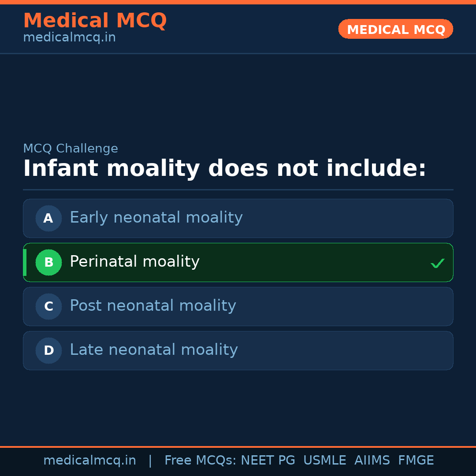Select answer option A Early neonatal moality
Viewport: 476px width, 476px height.
[x=238, y=218]
